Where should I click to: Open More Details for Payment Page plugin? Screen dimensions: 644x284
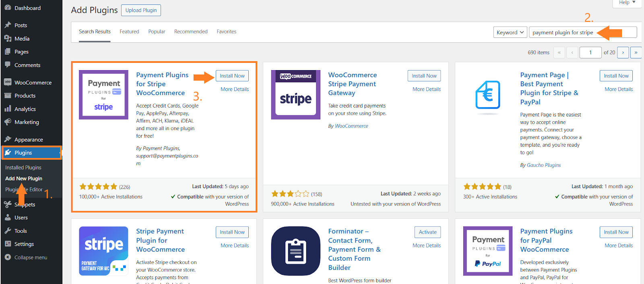point(619,89)
